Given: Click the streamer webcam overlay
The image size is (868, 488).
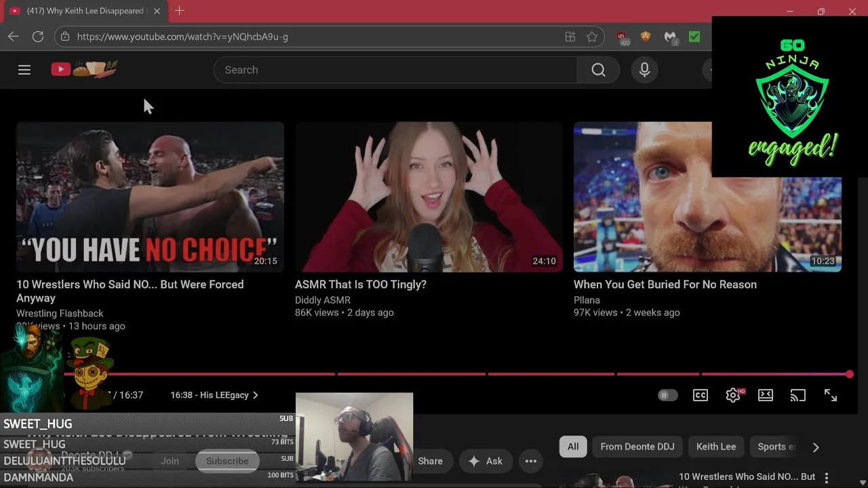Looking at the screenshot, I should (354, 437).
